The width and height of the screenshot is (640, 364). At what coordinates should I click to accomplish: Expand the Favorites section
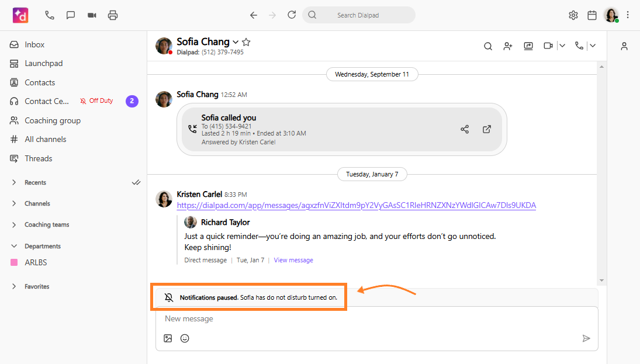point(14,286)
